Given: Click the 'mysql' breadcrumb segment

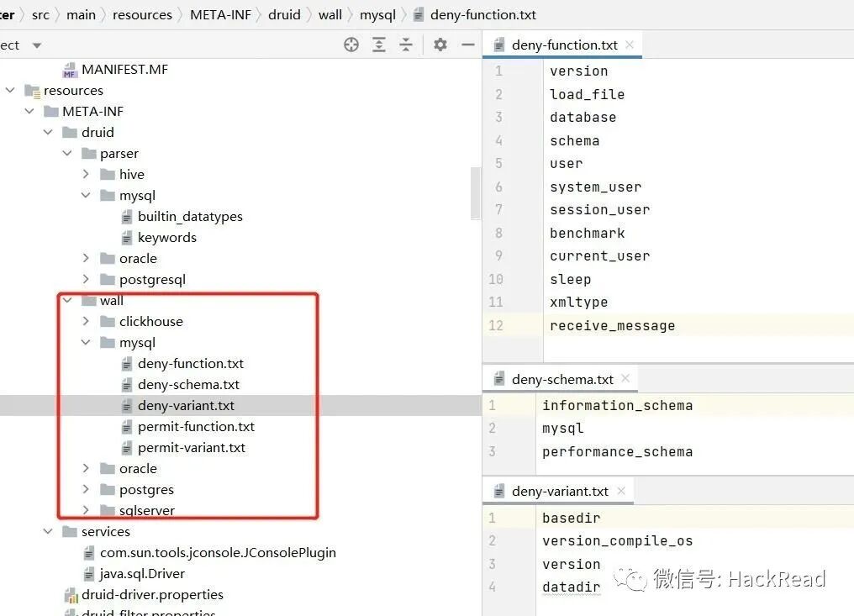Looking at the screenshot, I should click(x=377, y=15).
